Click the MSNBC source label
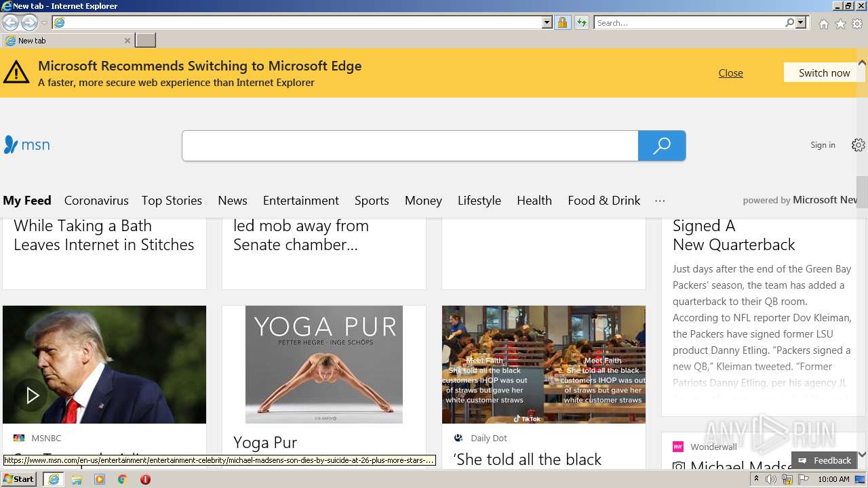868x488 pixels. coord(46,438)
